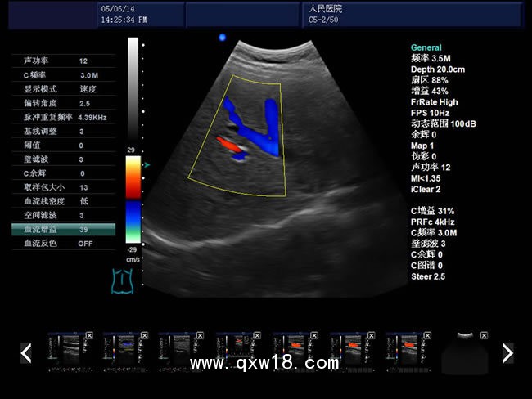The image size is (532, 399).
Task: Select the 声功率 parameter row
Action: pos(63,61)
